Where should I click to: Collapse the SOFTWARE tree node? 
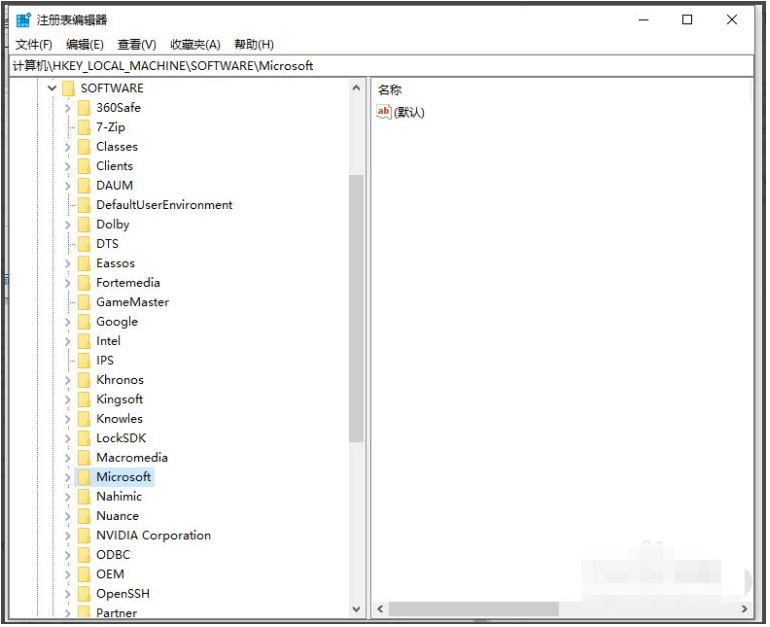tap(52, 88)
